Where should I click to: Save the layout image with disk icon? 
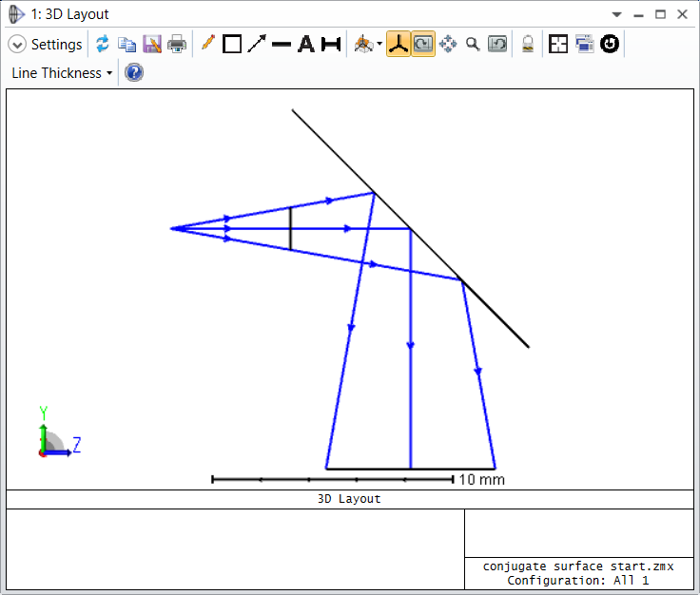152,44
